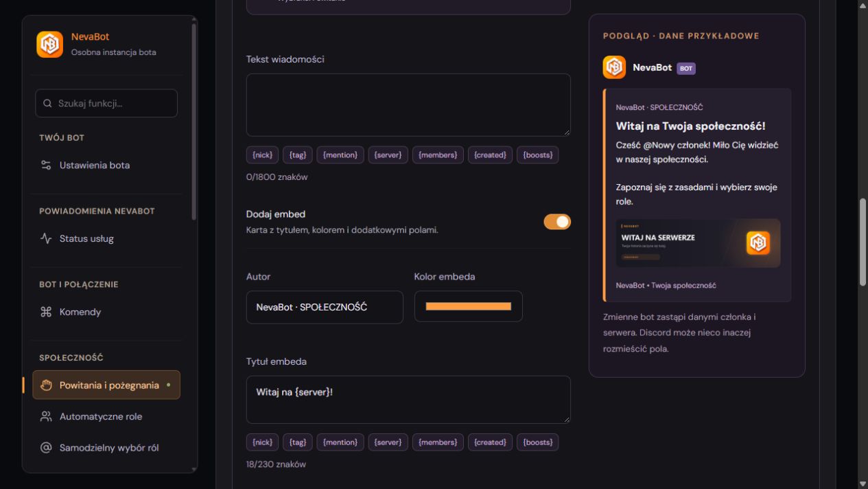Open Komendy via its command-key icon
Screen dimensions: 868x489
(x=46, y=312)
